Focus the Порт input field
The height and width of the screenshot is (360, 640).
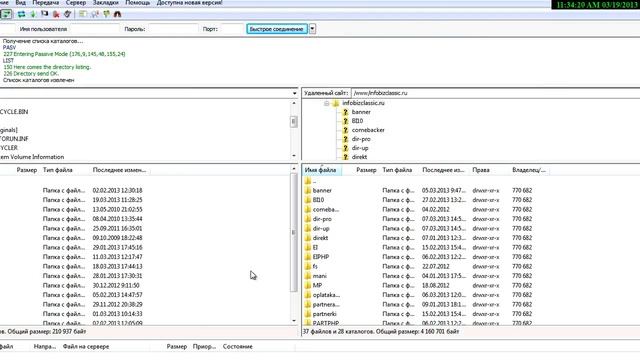232,29
